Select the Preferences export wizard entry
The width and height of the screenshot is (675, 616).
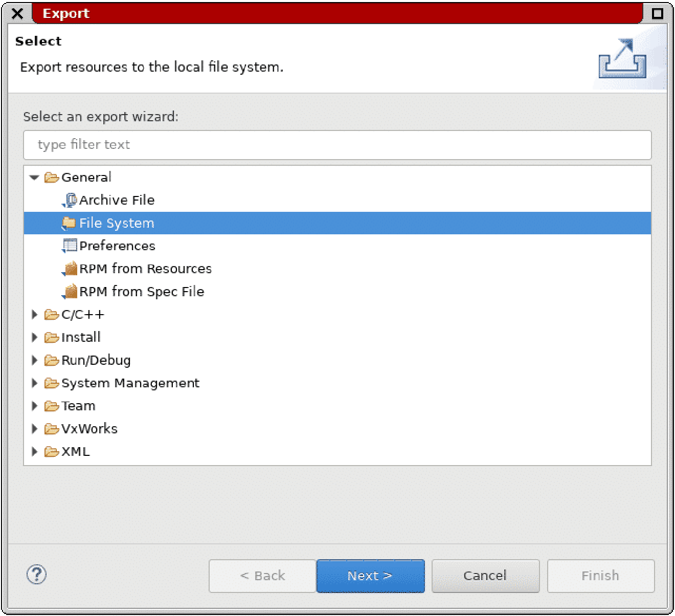[x=117, y=246]
